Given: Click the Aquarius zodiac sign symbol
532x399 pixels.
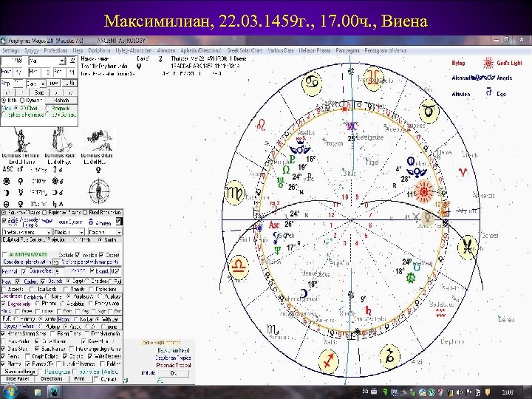Looking at the screenshot, I should [x=440, y=313].
